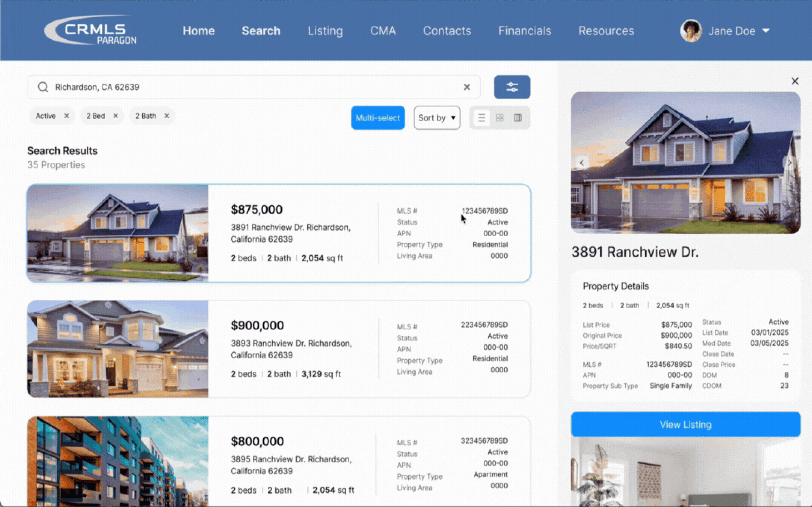Click the View Listing button

pos(685,425)
